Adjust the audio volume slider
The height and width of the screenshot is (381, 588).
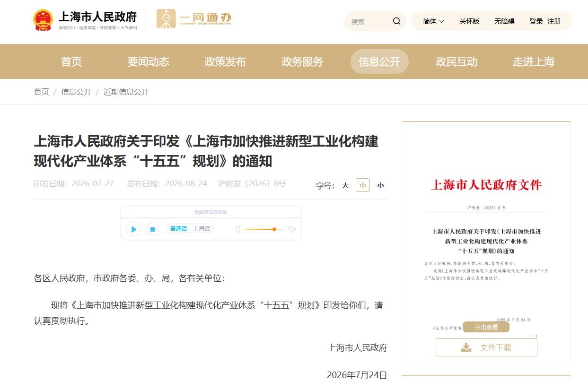click(x=264, y=229)
